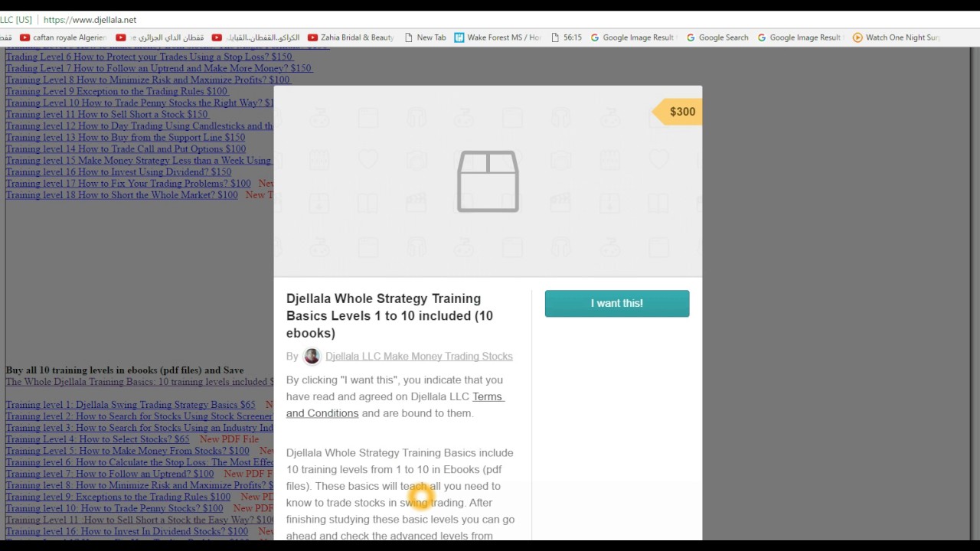
Task: Open Training level 16 Invest Using Dividend $150
Action: tap(119, 171)
